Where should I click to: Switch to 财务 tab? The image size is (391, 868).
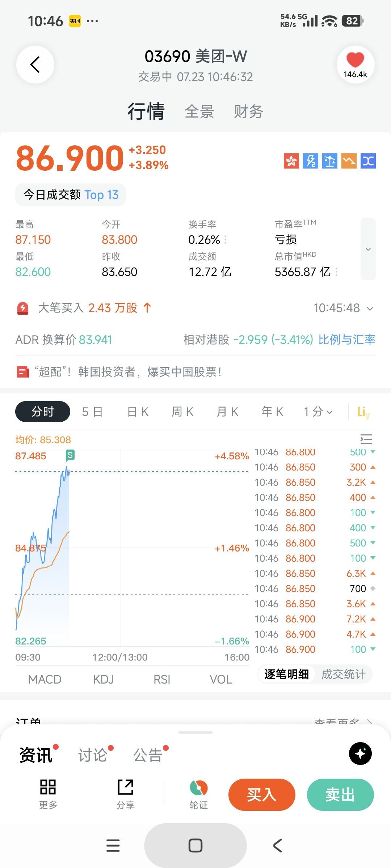(x=249, y=111)
